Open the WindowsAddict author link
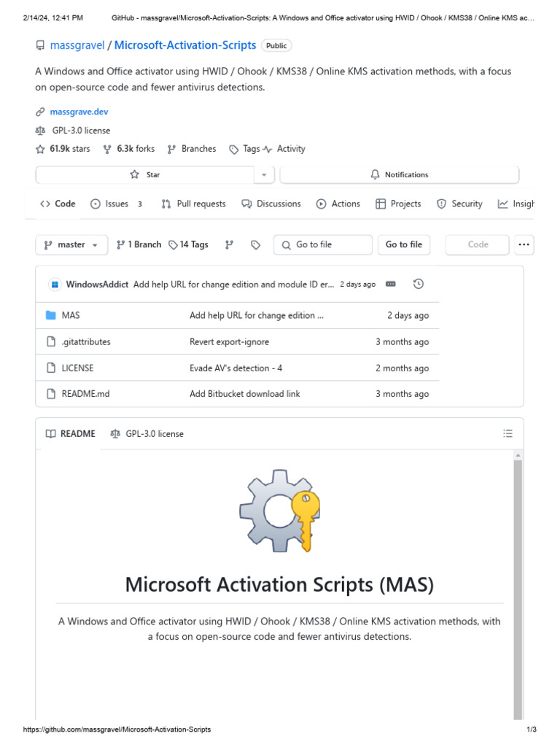Viewport: 560px width, 747px height. (x=97, y=285)
